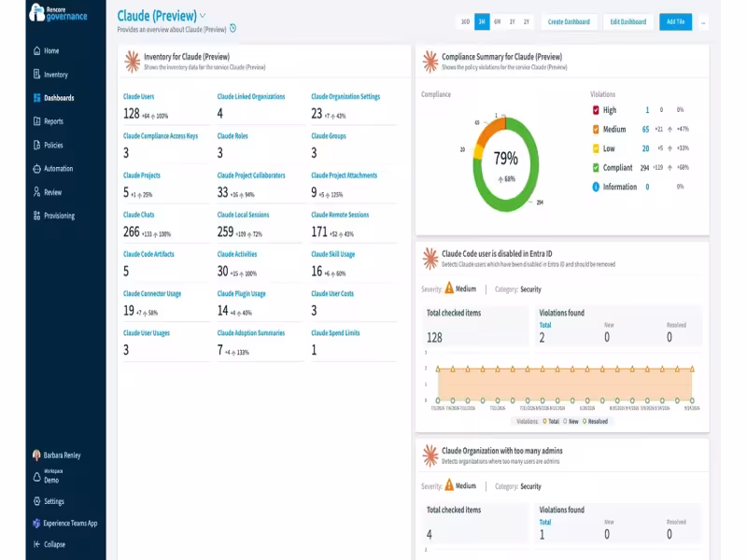The image size is (747, 560).
Task: Open the Claude Spend Limits link
Action: [x=335, y=333]
